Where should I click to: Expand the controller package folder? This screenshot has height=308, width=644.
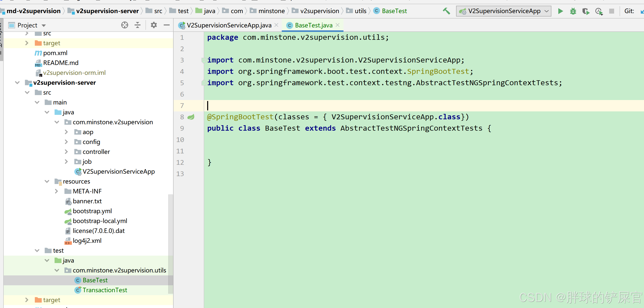66,151
